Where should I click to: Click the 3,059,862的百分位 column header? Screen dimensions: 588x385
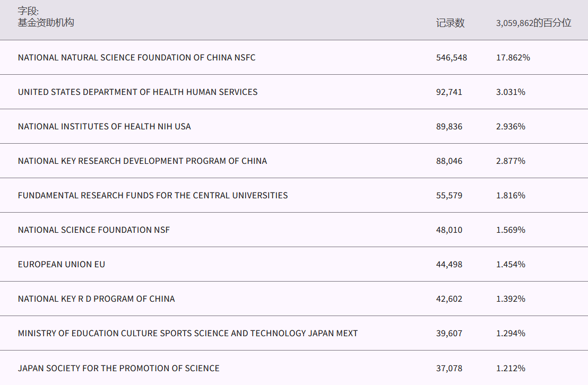pyautogui.click(x=533, y=23)
